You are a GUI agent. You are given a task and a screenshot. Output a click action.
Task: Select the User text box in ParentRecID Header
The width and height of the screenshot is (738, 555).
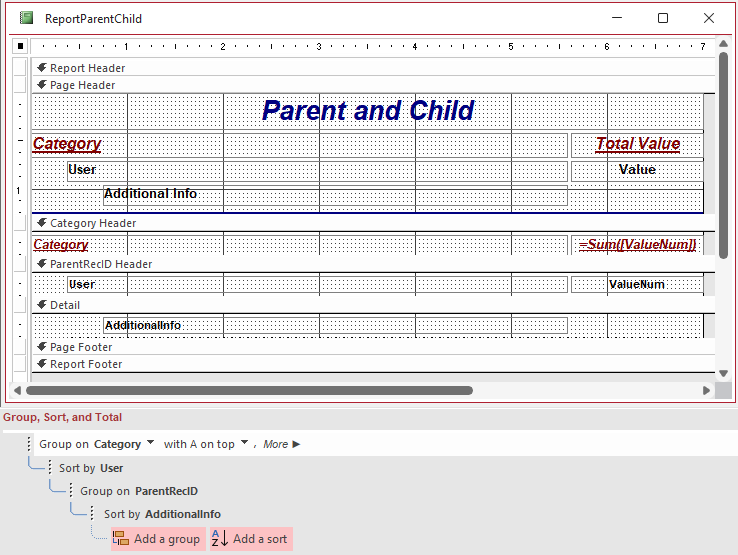click(317, 285)
